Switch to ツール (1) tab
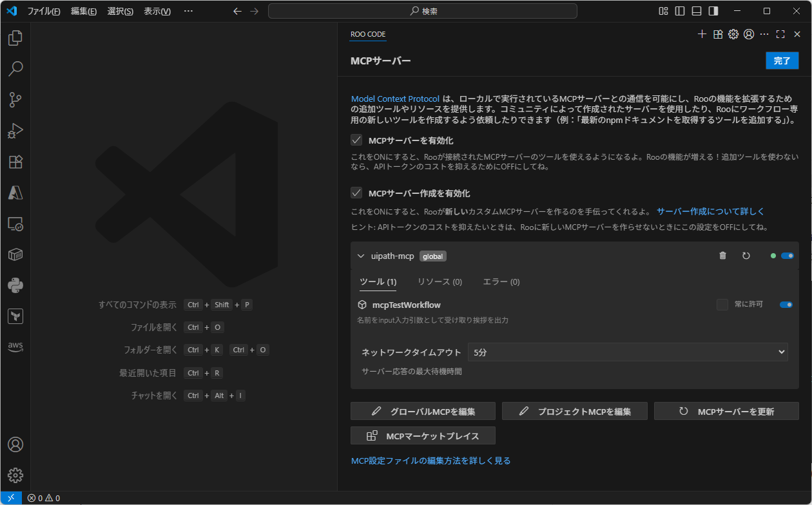The width and height of the screenshot is (812, 505). pyautogui.click(x=378, y=281)
